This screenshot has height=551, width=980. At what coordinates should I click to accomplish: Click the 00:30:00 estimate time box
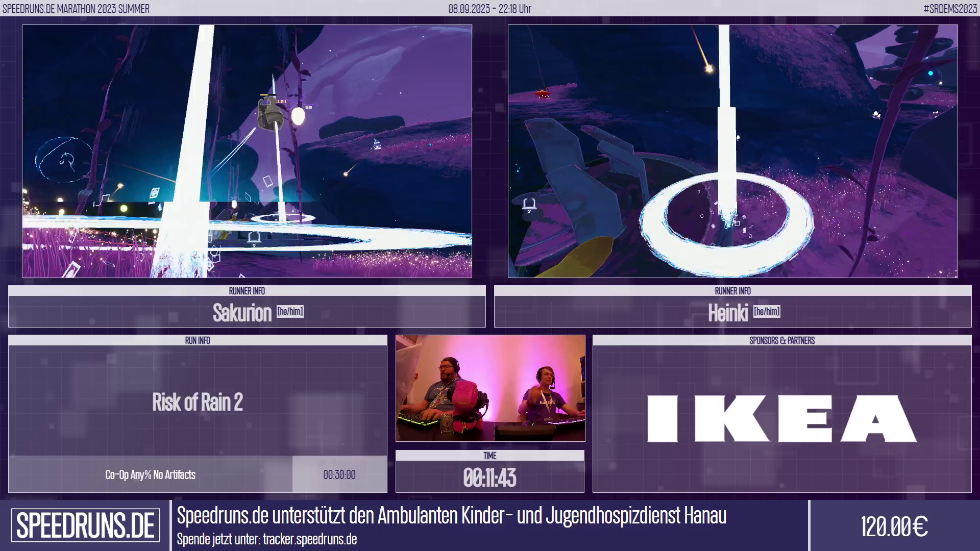click(x=339, y=475)
